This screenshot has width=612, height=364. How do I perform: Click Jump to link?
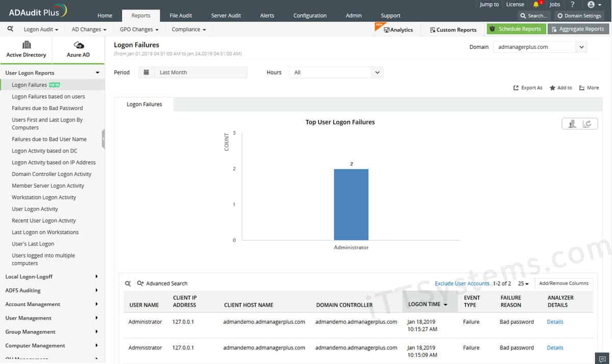tap(490, 5)
